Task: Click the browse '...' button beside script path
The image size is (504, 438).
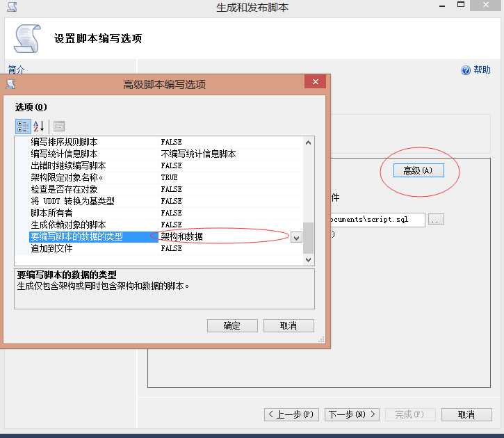Action: point(436,220)
